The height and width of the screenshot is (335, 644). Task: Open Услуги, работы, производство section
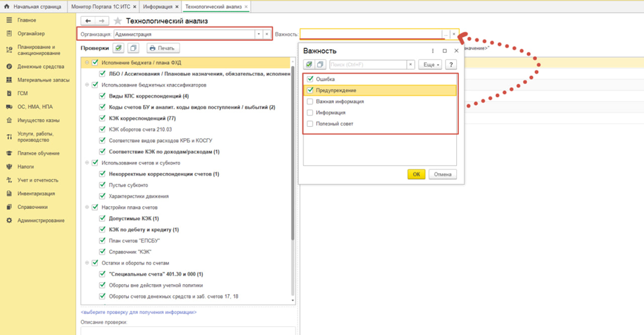[35, 137]
